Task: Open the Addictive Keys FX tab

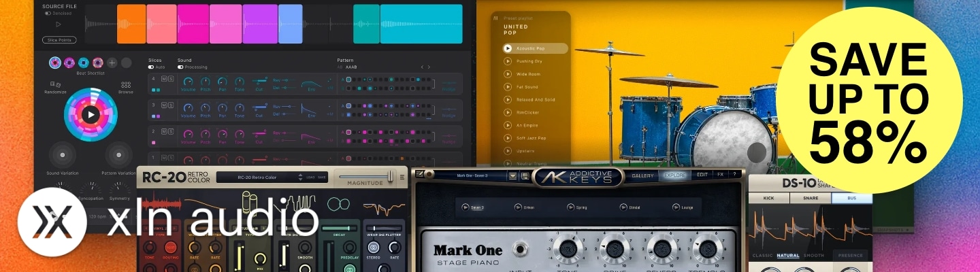Action: click(x=721, y=175)
